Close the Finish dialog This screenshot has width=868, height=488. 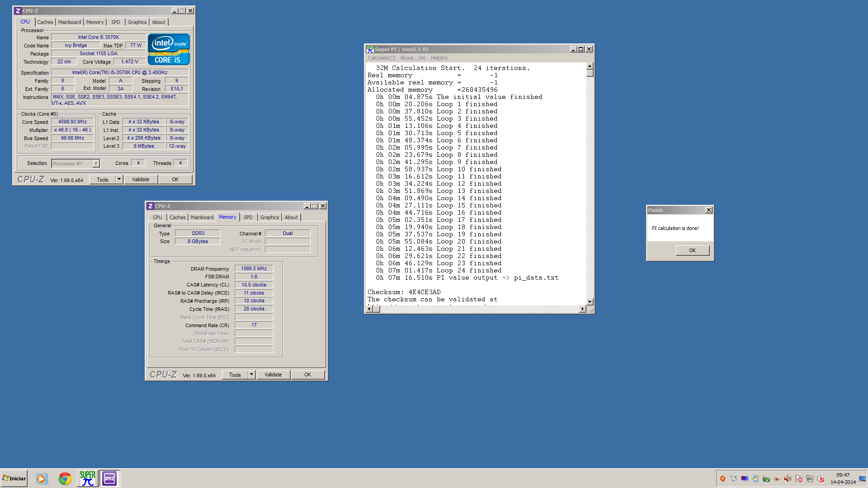click(709, 210)
